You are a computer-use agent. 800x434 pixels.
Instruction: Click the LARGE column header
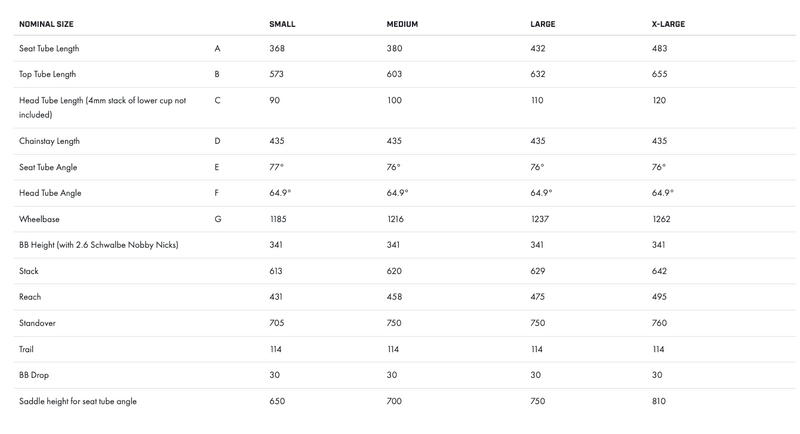[x=542, y=24]
